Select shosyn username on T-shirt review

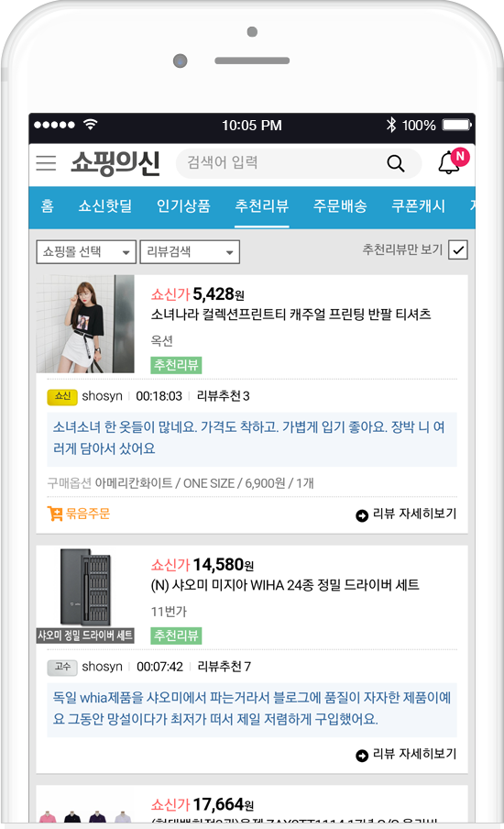(102, 396)
